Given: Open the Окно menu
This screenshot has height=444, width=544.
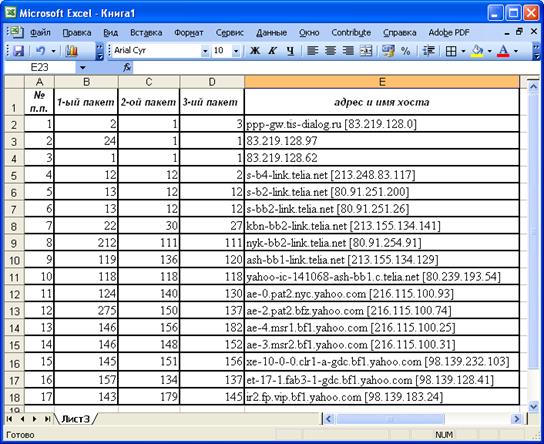Looking at the screenshot, I should (x=309, y=33).
